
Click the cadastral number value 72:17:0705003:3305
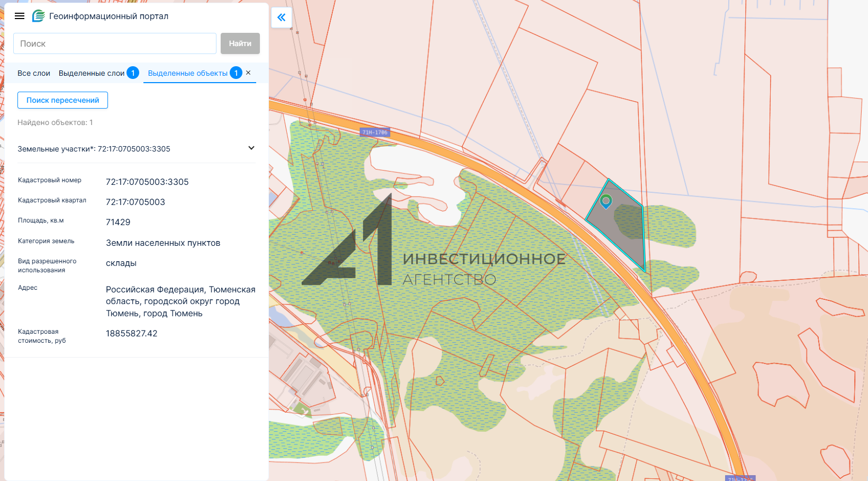tap(147, 182)
